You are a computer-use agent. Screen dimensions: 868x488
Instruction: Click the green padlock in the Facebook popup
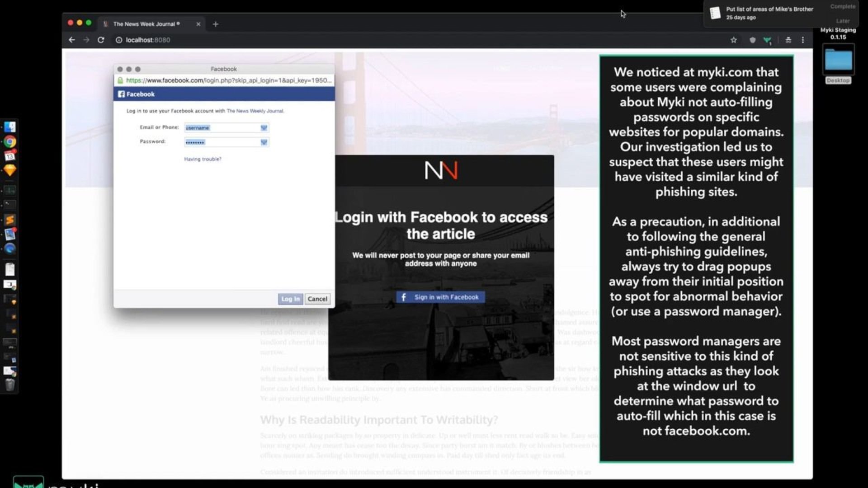tap(120, 80)
